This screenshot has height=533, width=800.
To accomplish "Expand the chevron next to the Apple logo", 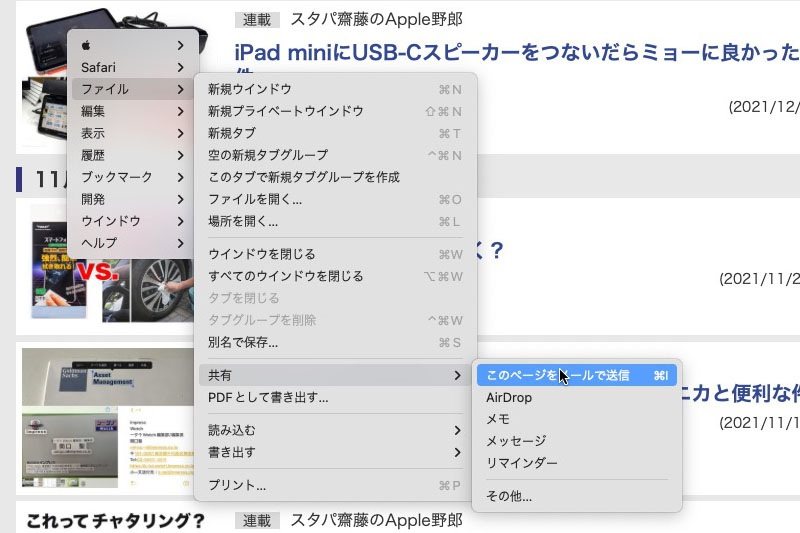I will 181,45.
